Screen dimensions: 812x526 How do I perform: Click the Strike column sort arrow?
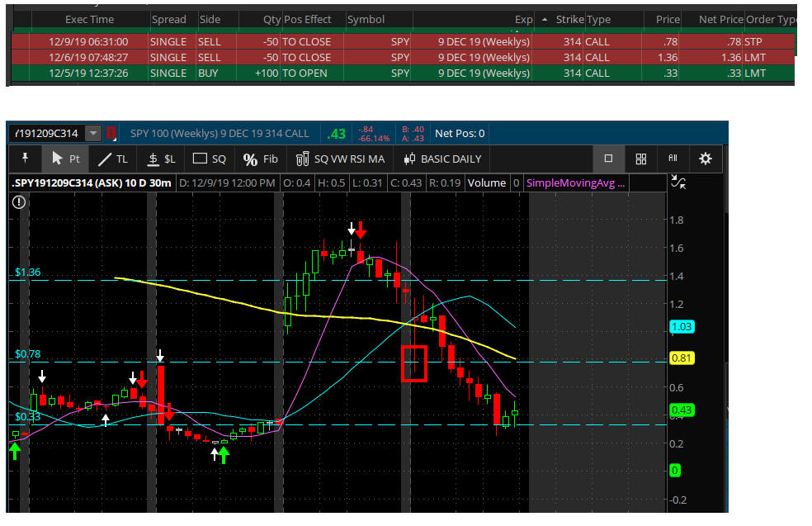545,20
